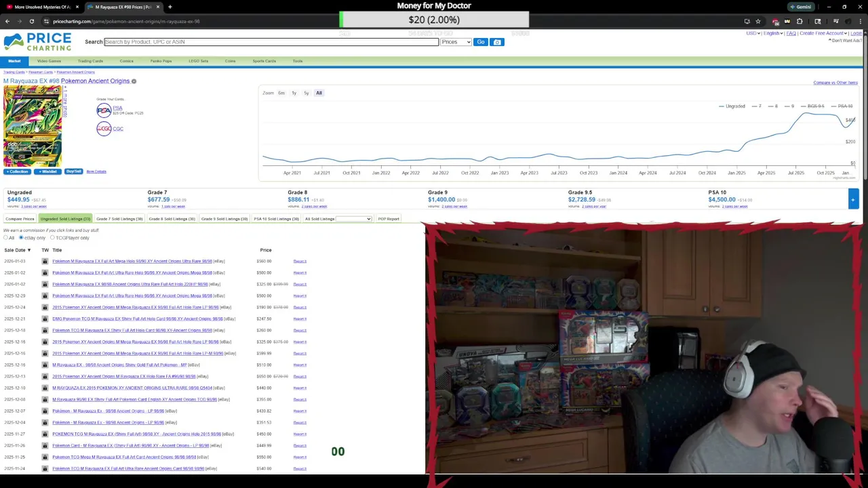Click the camera search icon
868x488 pixels.
coord(497,42)
